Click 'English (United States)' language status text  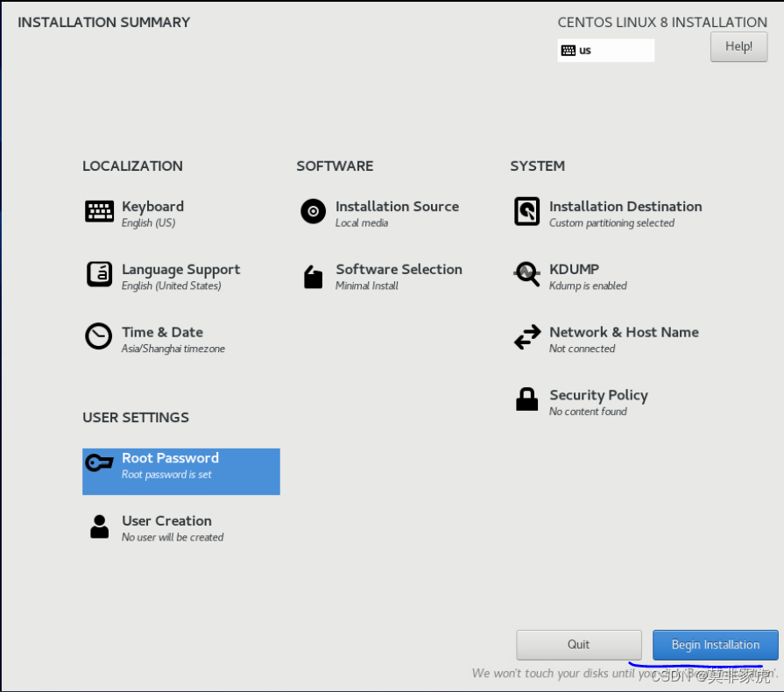172,286
